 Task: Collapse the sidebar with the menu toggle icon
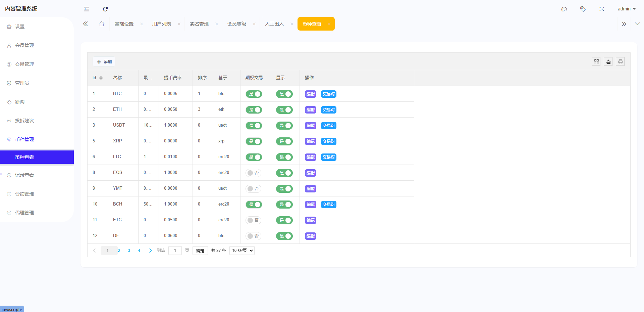click(x=86, y=9)
